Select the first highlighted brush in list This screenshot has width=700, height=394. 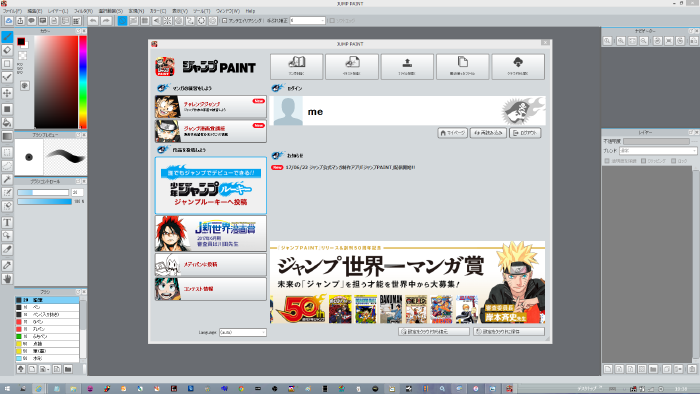(x=47, y=300)
